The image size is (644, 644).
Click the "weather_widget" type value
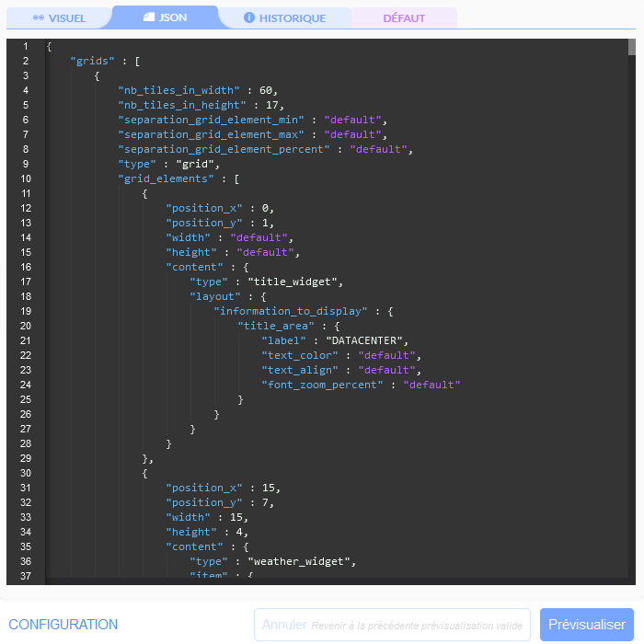point(301,561)
